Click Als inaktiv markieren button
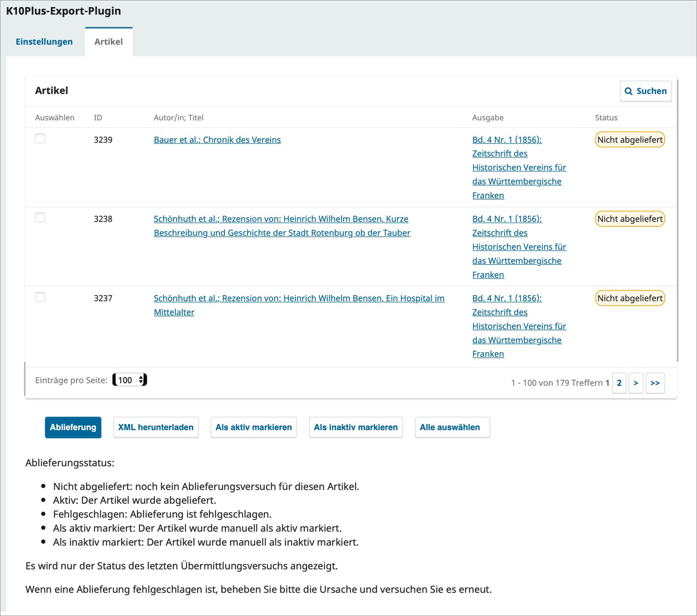 coord(356,427)
